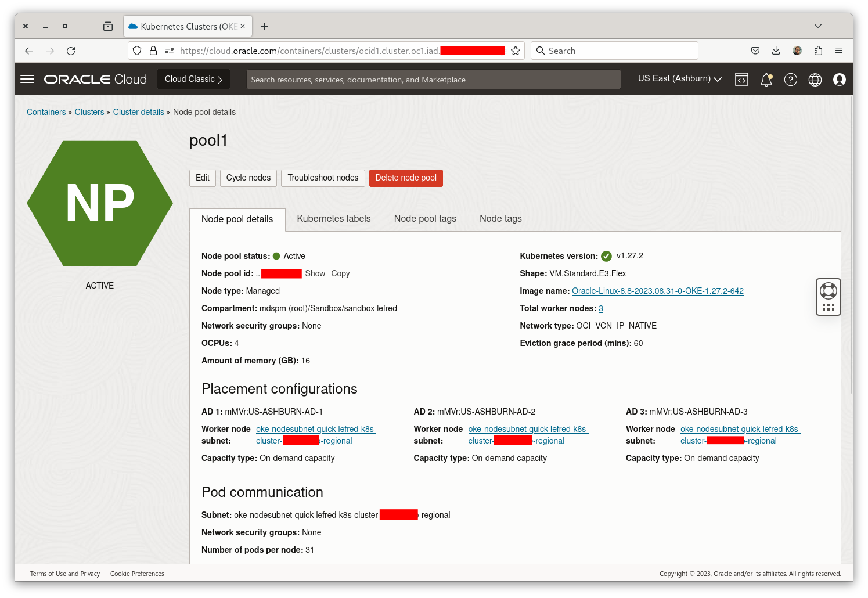Open the browser Pocket save icon

click(x=755, y=51)
